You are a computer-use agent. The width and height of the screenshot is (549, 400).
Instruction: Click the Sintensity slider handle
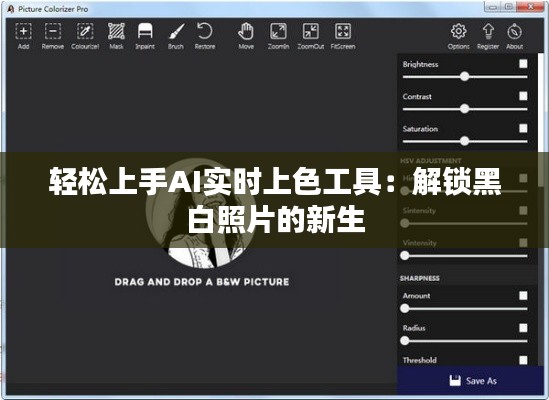[404, 223]
